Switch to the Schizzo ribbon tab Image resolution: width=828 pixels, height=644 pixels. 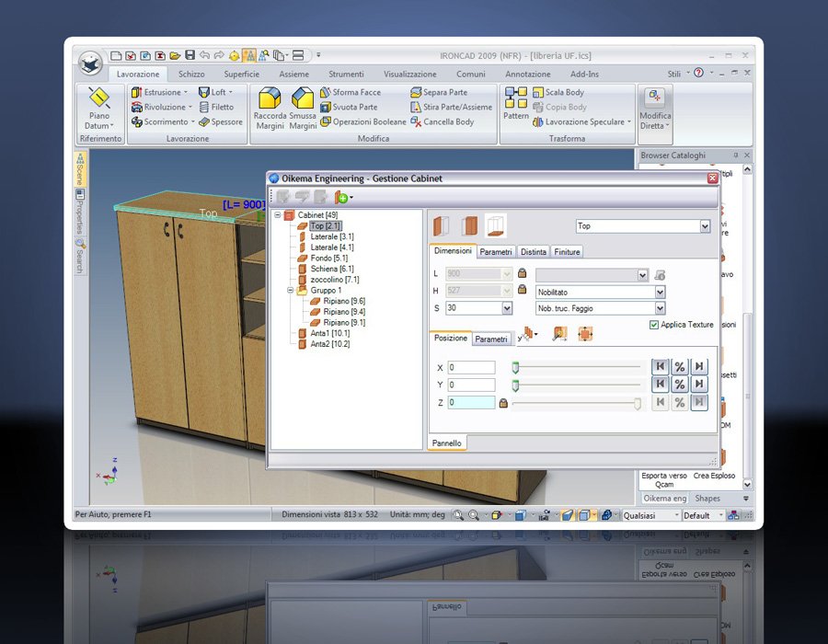[191, 74]
